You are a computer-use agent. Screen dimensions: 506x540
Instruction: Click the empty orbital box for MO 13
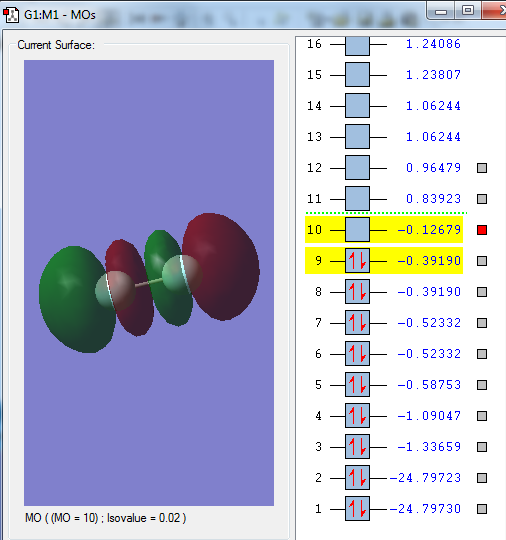[x=358, y=137]
